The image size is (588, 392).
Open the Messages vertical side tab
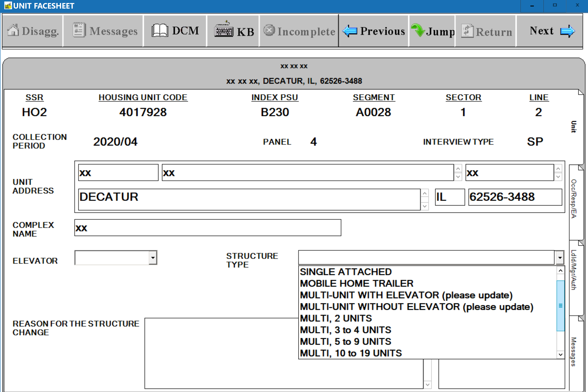coord(574,352)
